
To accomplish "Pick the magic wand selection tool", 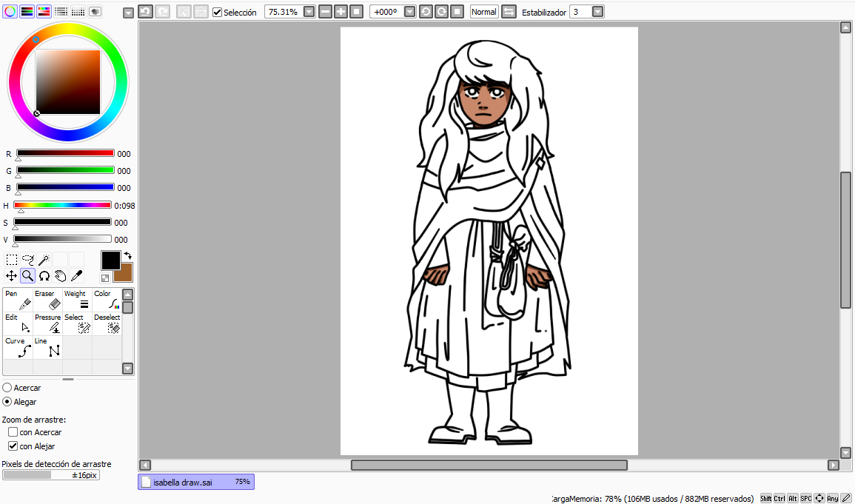I will pos(44,260).
